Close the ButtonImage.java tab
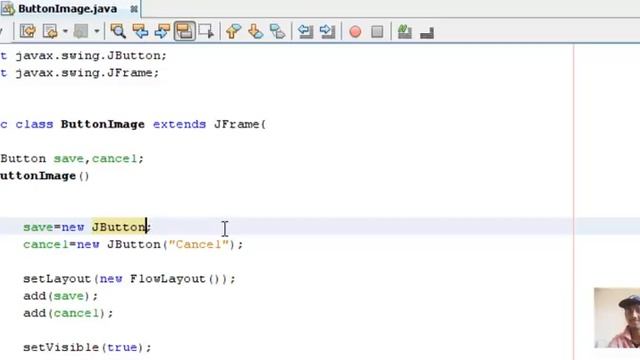Screen dimensions: 640x360 pos(133,9)
